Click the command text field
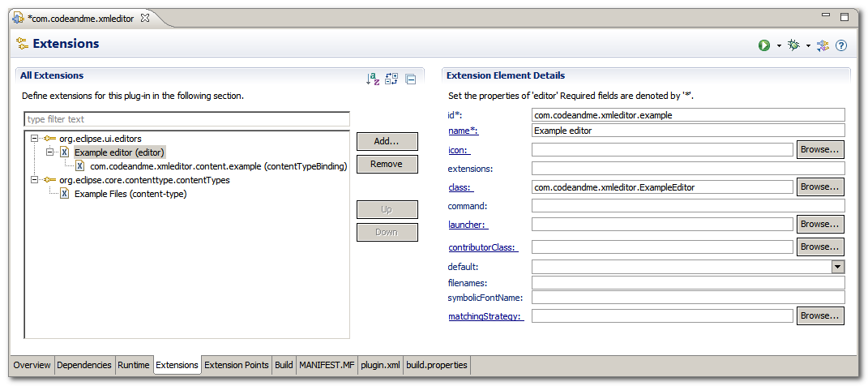The width and height of the screenshot is (868, 386). (688, 205)
